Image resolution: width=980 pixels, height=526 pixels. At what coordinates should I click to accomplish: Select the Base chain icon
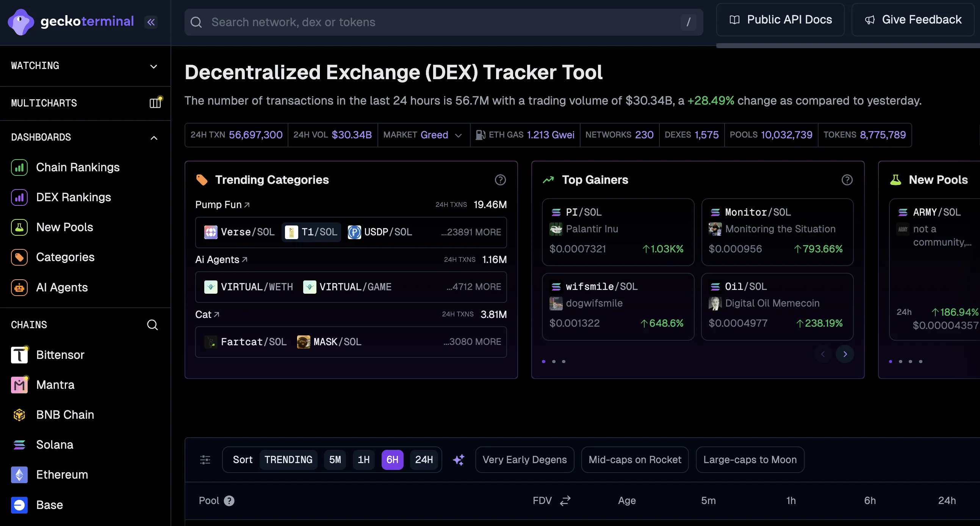pyautogui.click(x=19, y=505)
